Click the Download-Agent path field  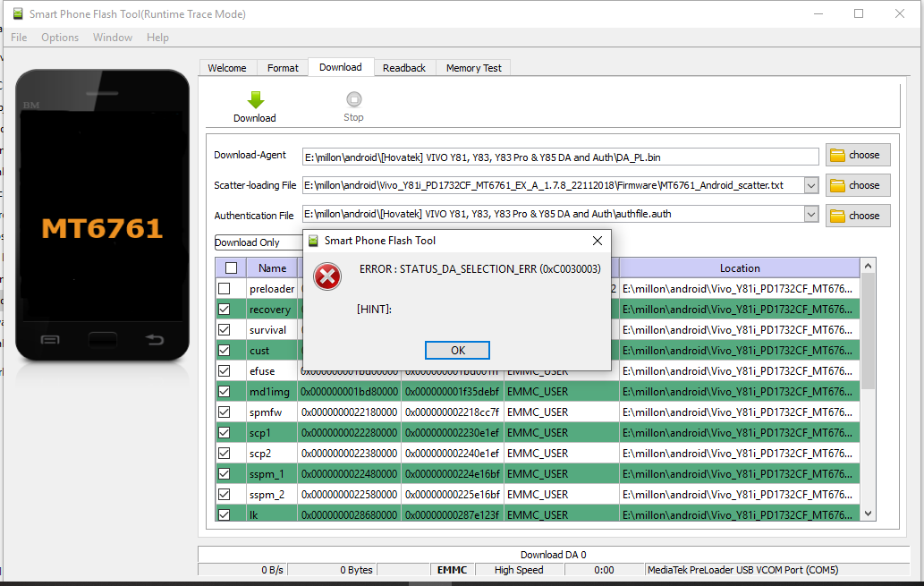561,157
